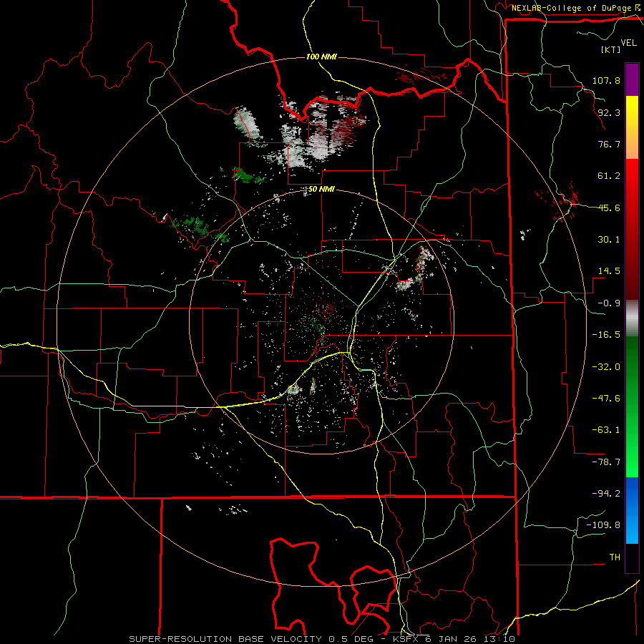
Task: Click the 61.2 legend value
Action: click(x=609, y=176)
